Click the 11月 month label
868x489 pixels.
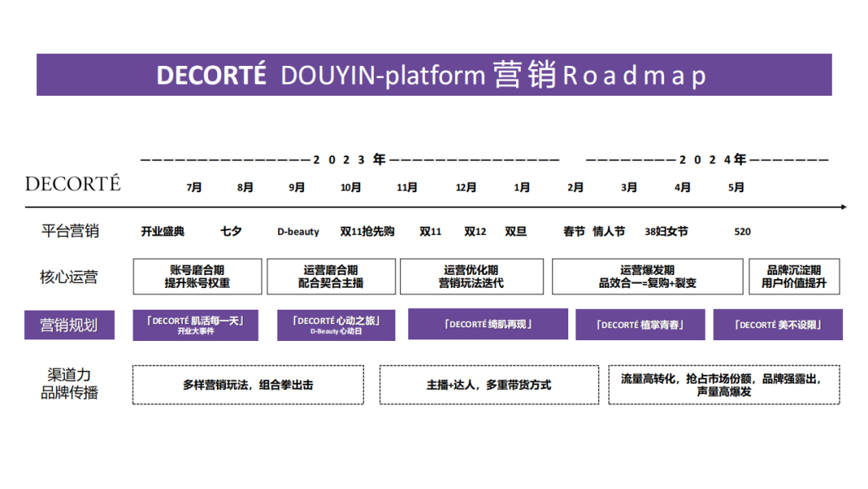(407, 187)
